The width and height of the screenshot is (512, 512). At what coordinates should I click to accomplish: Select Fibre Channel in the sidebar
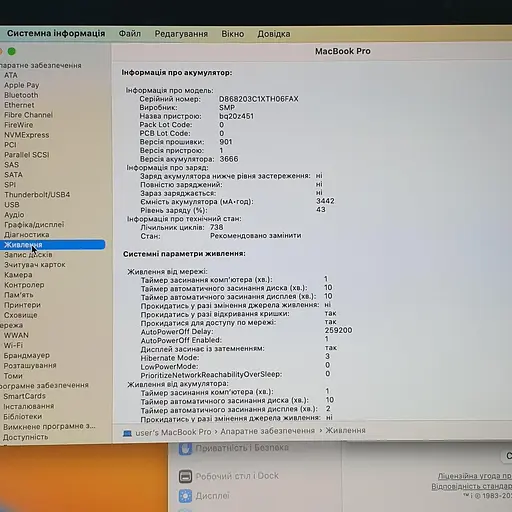click(28, 115)
